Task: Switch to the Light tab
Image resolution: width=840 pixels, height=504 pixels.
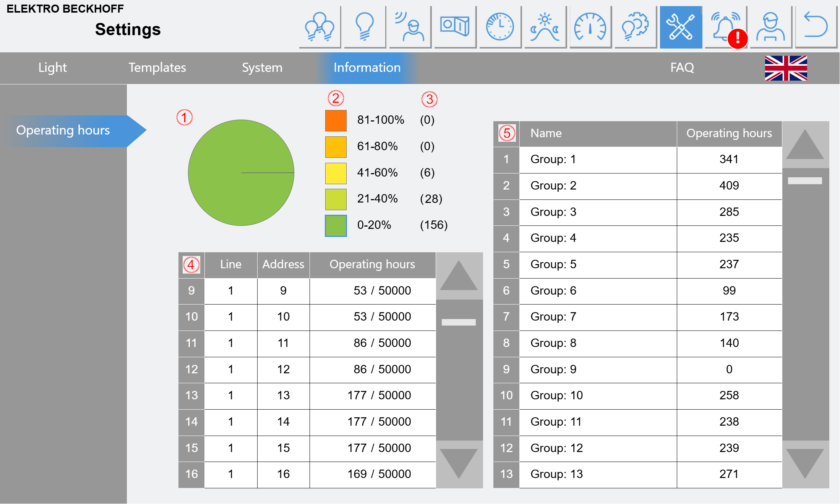Action: (52, 68)
